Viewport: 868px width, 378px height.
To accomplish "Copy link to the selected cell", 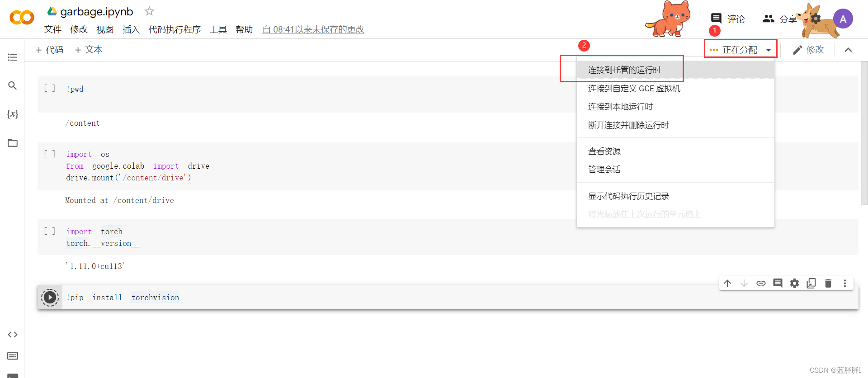I will pos(761,283).
